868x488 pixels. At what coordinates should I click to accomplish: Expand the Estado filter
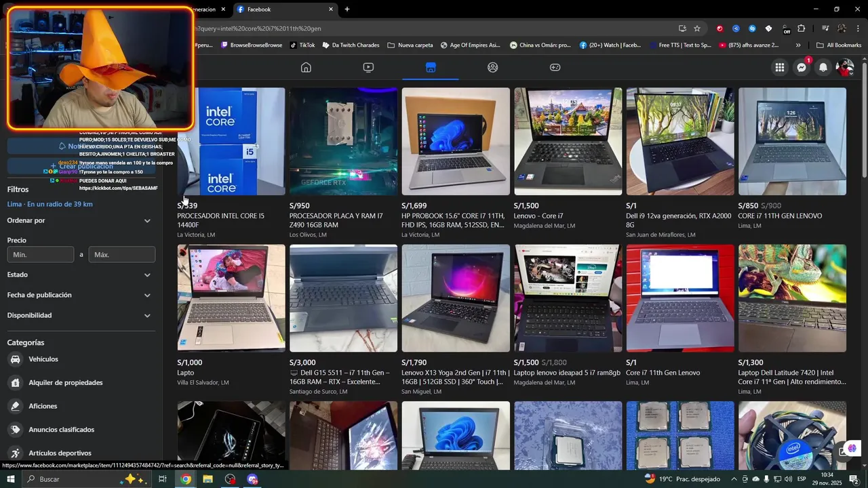pyautogui.click(x=80, y=274)
